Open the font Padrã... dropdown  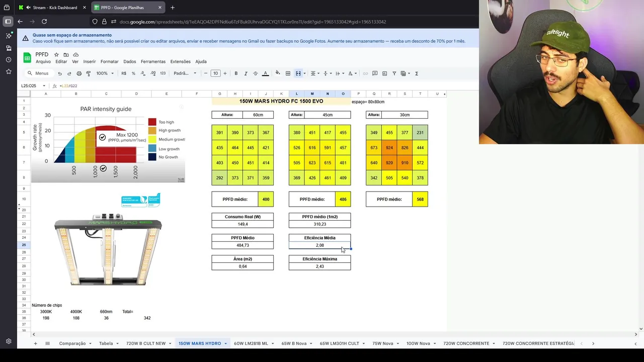pyautogui.click(x=185, y=73)
